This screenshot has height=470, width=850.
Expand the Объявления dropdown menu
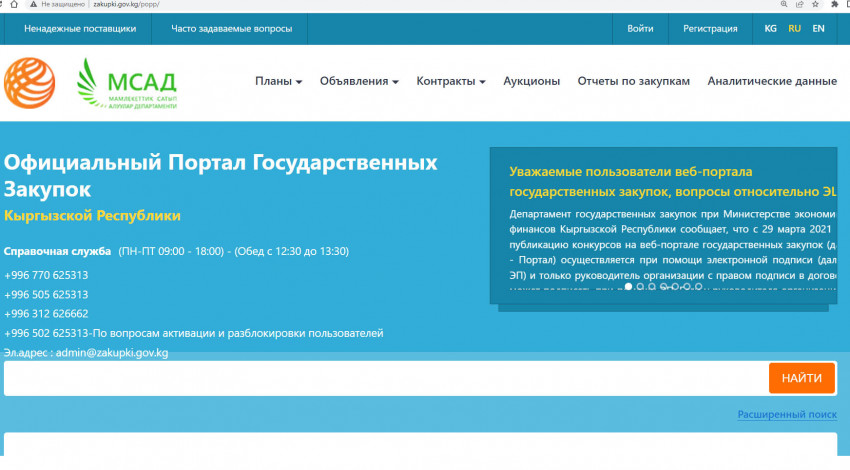[x=359, y=82]
